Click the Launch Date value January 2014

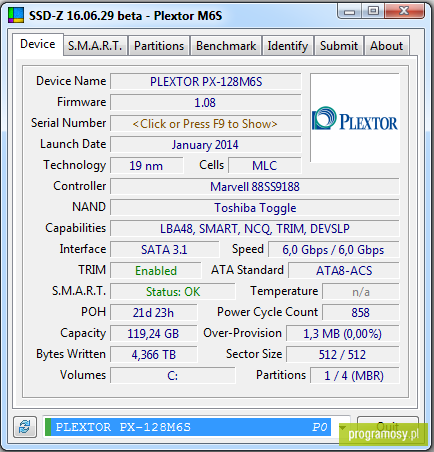(x=206, y=145)
